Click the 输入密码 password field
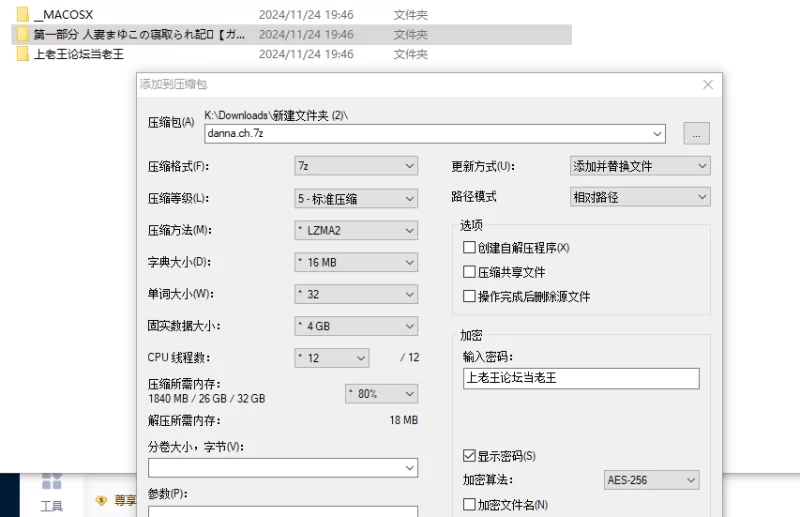Image resolution: width=800 pixels, height=517 pixels. point(581,379)
